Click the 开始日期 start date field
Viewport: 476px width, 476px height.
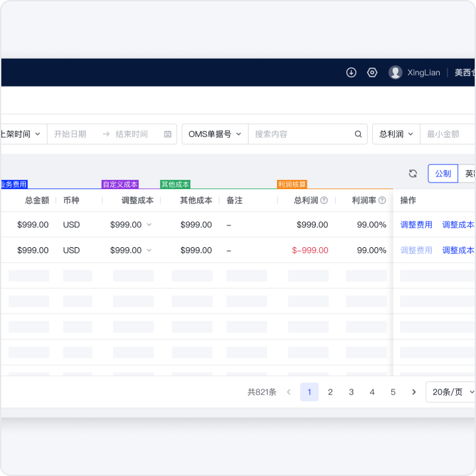click(x=71, y=134)
